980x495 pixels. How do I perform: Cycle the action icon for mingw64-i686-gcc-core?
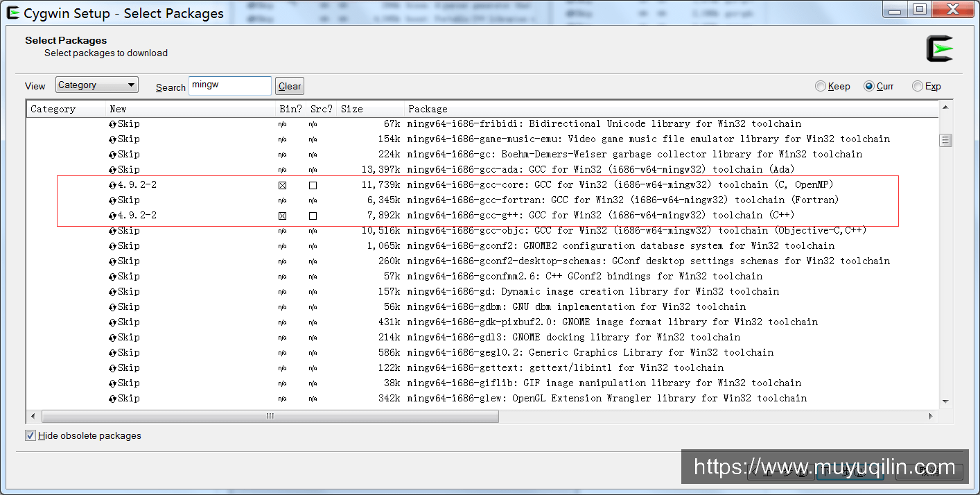tap(112, 185)
